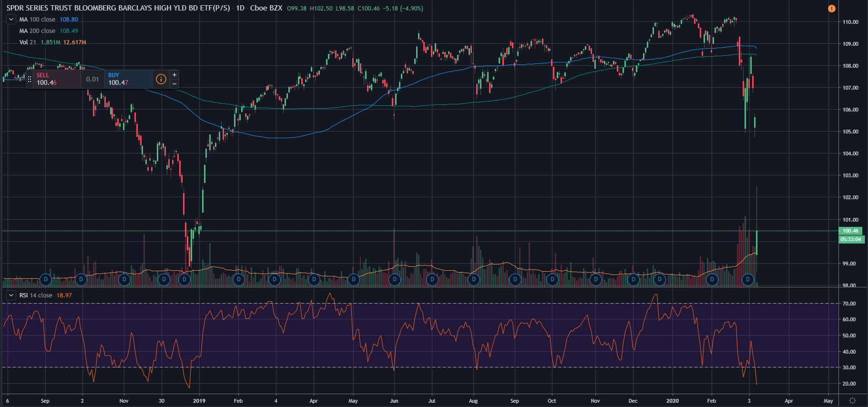Select the MA 200 close indicator label

37,31
